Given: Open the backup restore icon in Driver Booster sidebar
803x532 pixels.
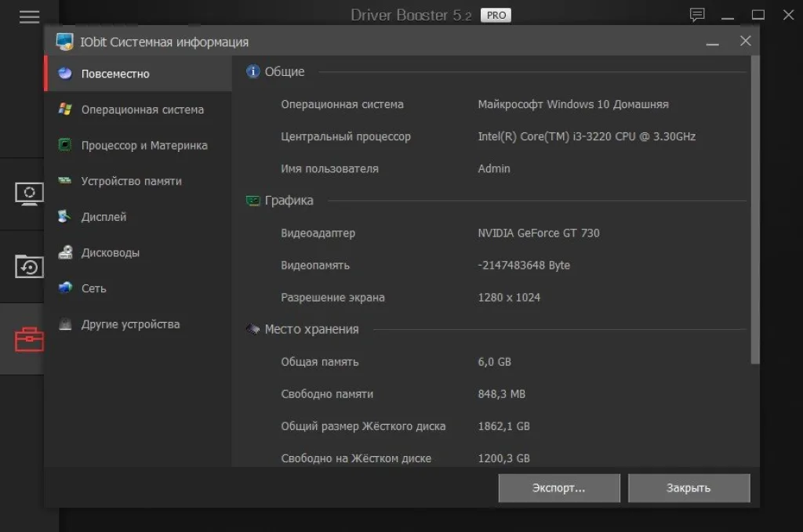Looking at the screenshot, I should (x=29, y=266).
